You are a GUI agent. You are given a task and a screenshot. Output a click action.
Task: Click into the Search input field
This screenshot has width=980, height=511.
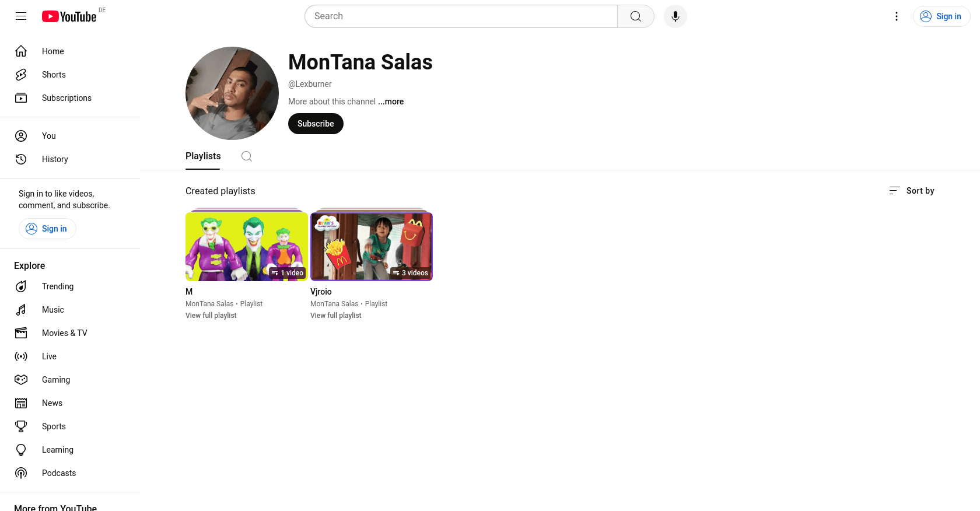point(461,16)
